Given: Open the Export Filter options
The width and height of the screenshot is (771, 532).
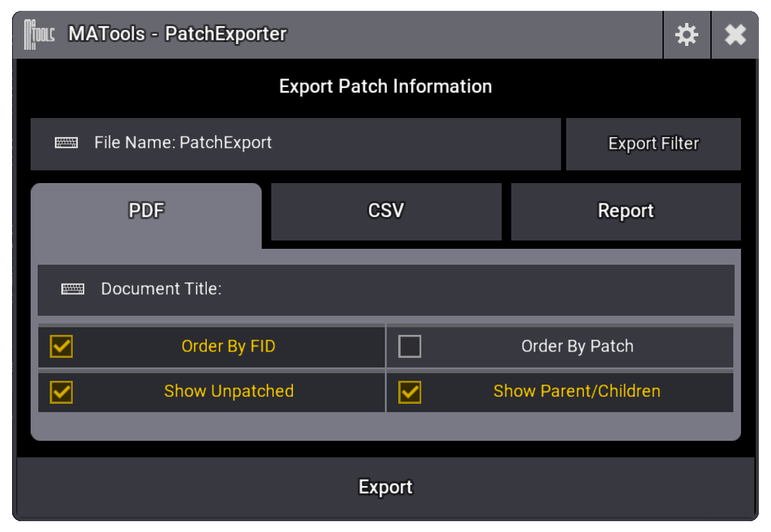Looking at the screenshot, I should [x=653, y=144].
